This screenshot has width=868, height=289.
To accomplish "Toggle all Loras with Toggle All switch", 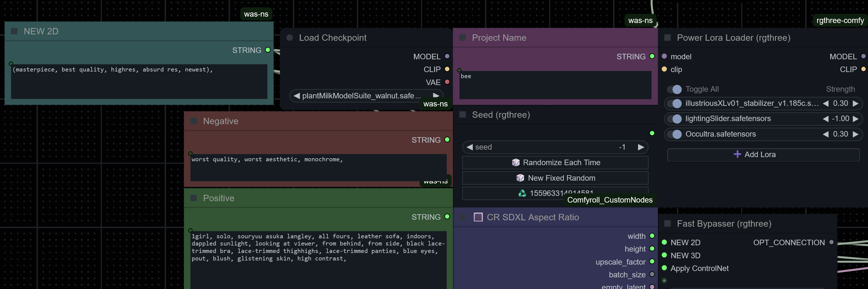I will [x=674, y=89].
